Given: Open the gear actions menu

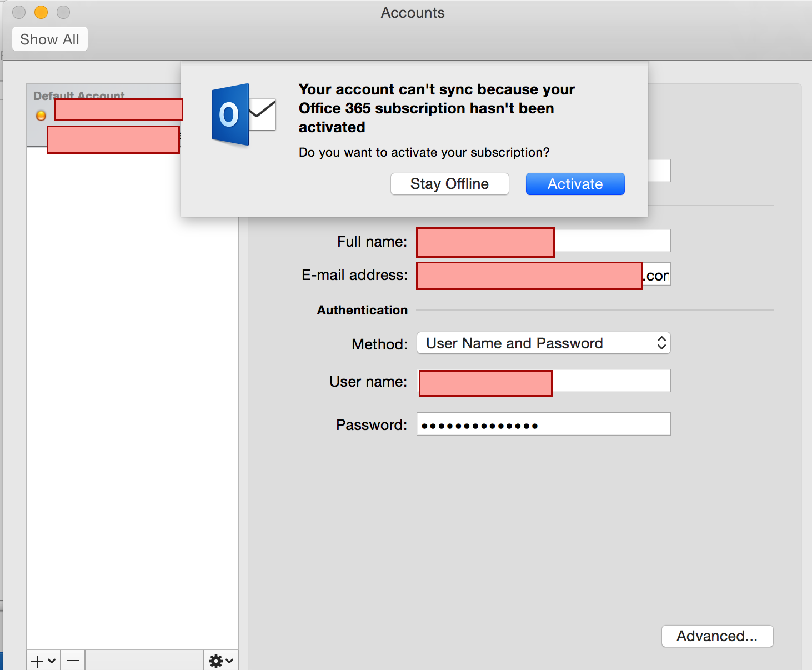Looking at the screenshot, I should [x=220, y=661].
